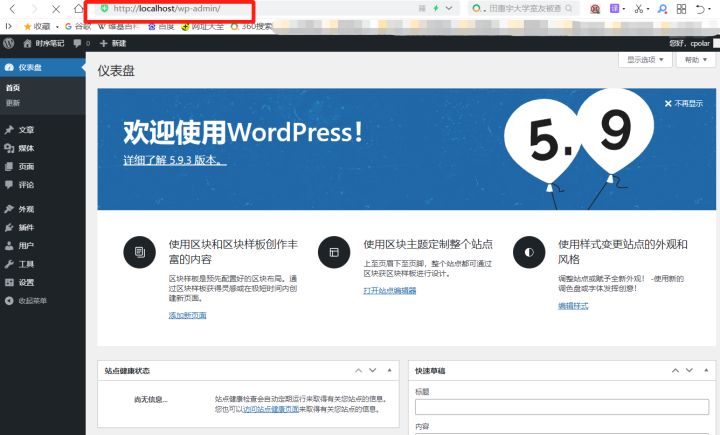
Task: Open the 谷歌 bookmark
Action: [79, 26]
